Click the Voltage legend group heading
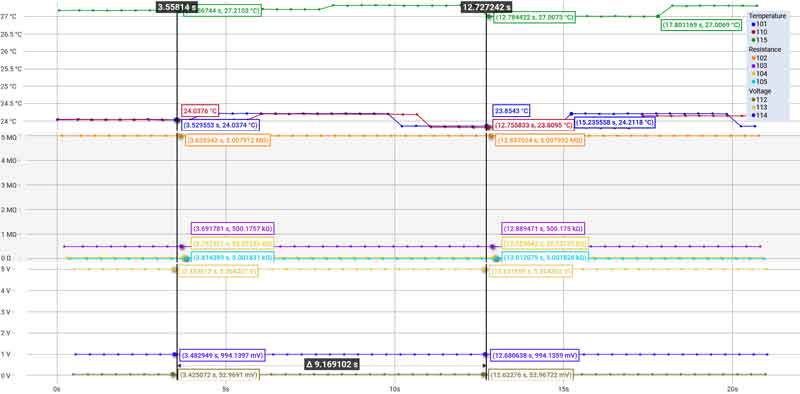 760,91
